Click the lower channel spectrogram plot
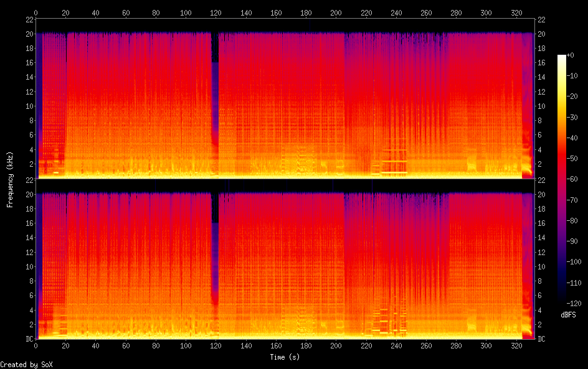588x369 pixels. pyautogui.click(x=285, y=259)
